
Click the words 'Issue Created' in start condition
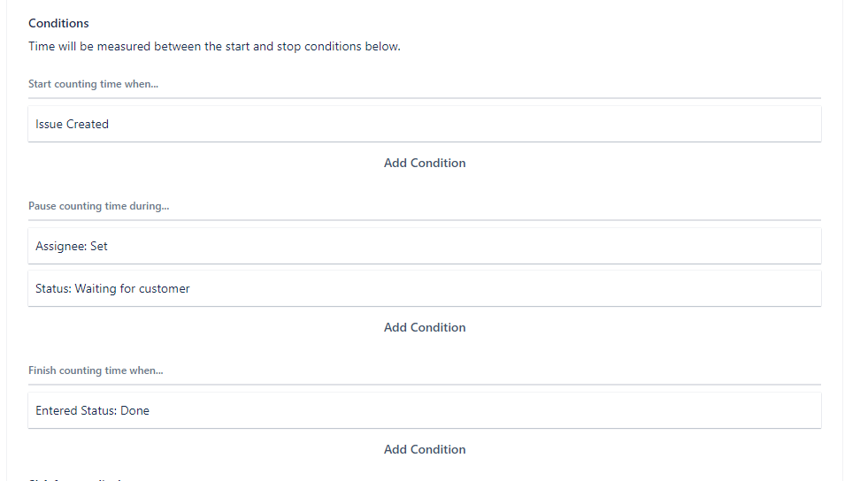pos(72,125)
